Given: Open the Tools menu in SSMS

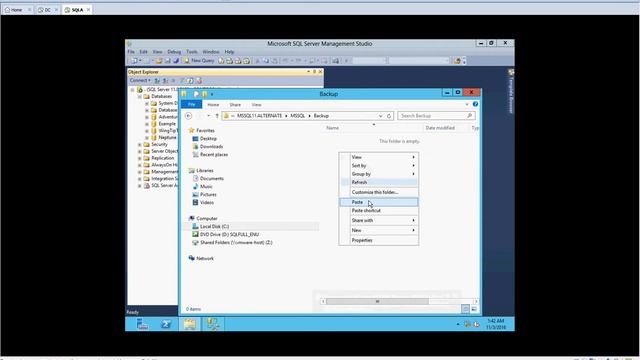Looking at the screenshot, I should point(191,52).
